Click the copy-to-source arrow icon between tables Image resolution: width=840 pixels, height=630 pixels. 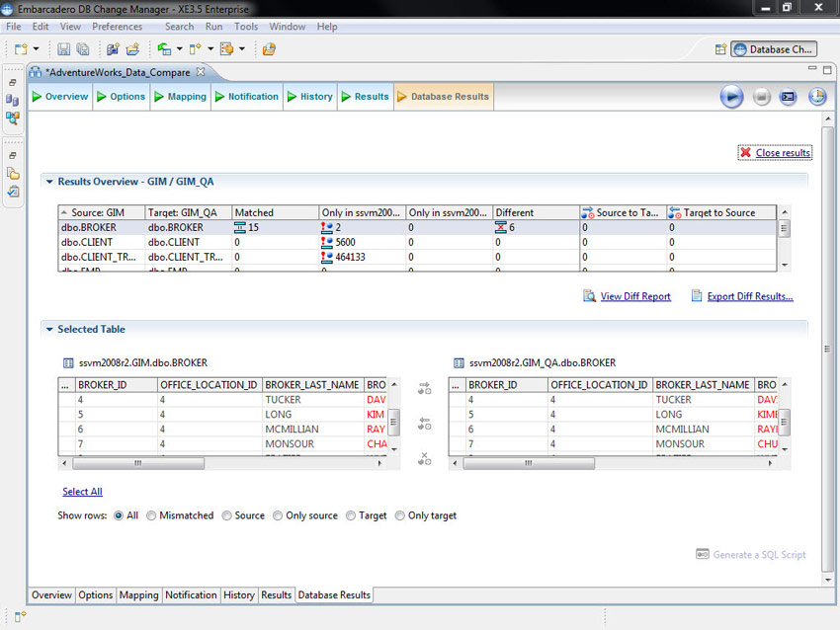click(425, 424)
